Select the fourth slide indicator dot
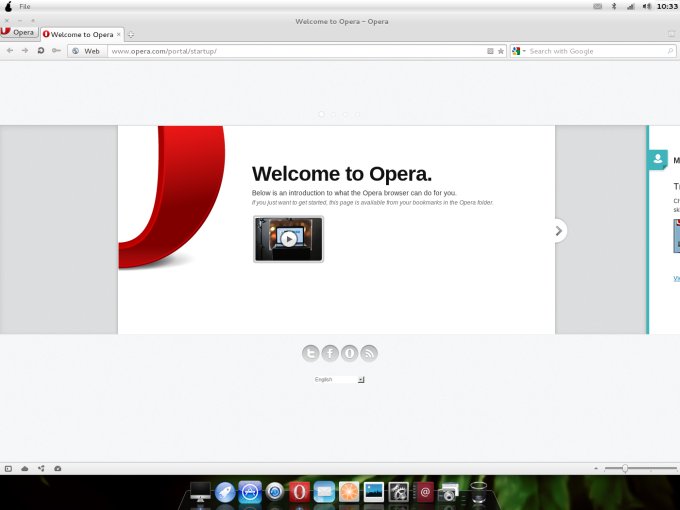The height and width of the screenshot is (510, 680). click(357, 114)
